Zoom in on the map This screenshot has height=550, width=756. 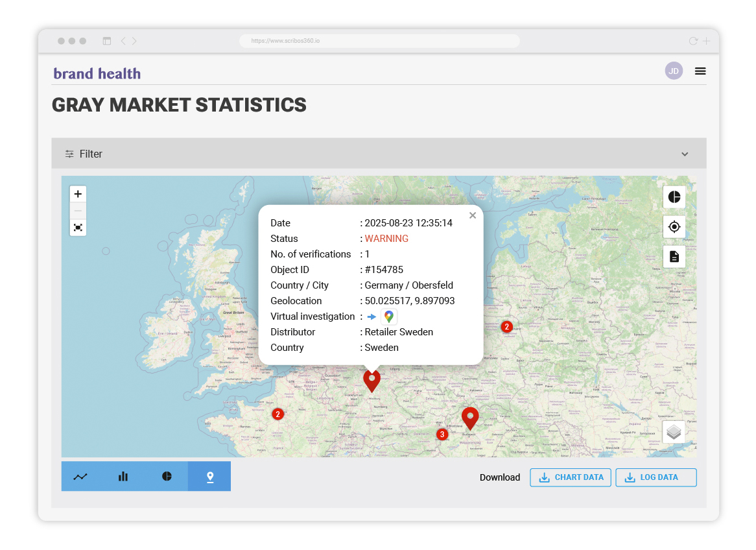click(x=78, y=194)
